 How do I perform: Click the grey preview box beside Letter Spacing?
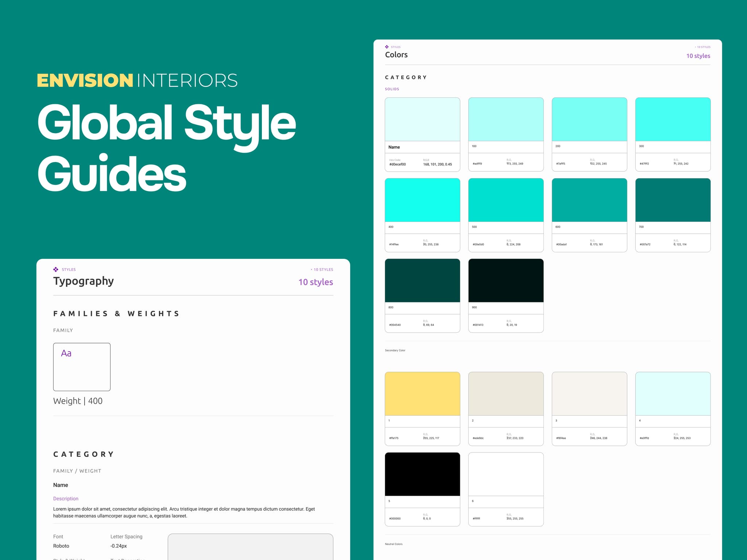(250, 547)
